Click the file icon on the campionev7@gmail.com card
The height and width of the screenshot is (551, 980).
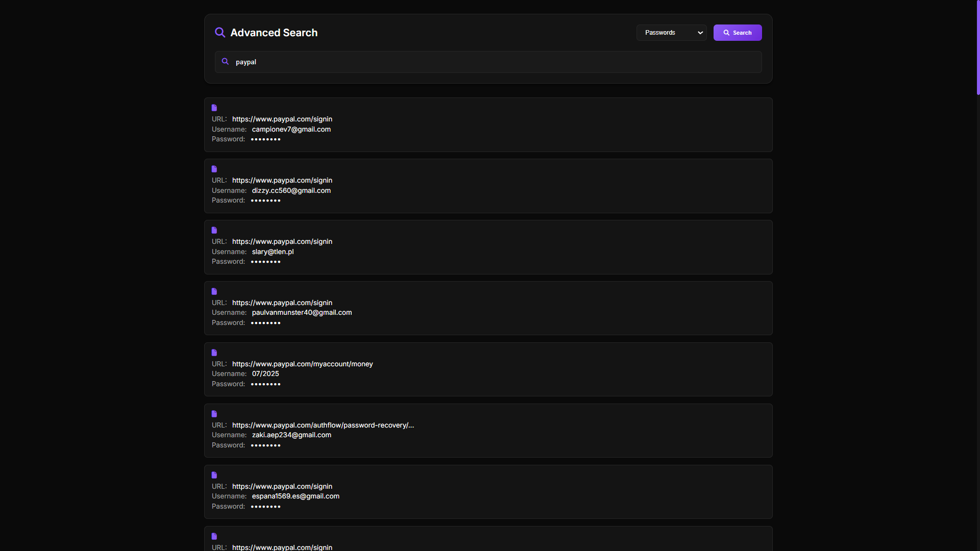(x=214, y=108)
